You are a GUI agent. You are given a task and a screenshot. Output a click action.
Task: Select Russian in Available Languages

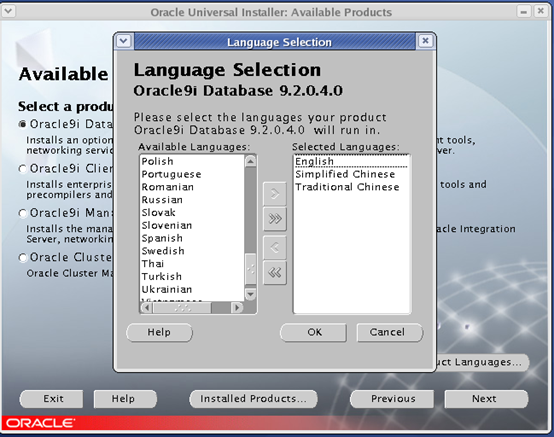(192, 200)
